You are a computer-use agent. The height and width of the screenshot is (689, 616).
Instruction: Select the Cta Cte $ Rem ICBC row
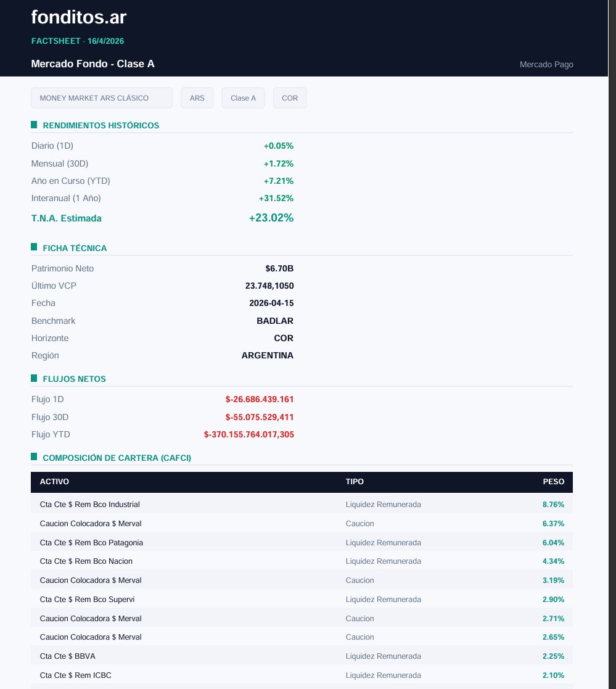click(x=302, y=675)
